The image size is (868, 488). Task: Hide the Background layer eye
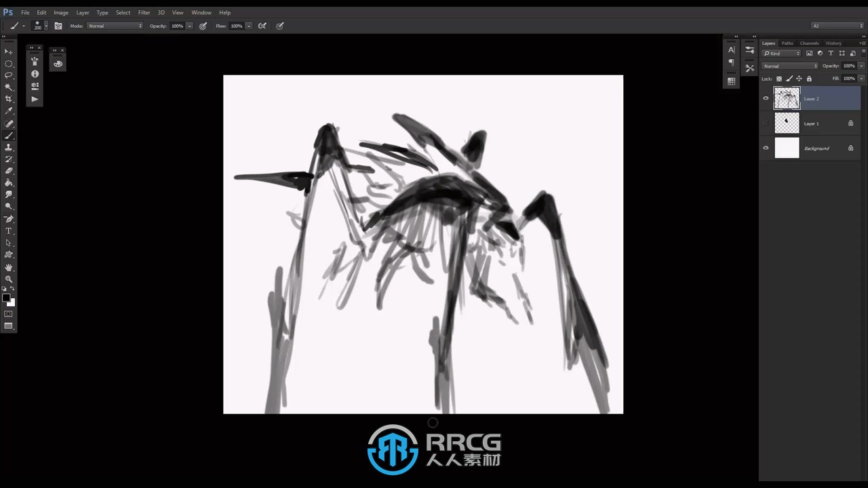pos(766,148)
